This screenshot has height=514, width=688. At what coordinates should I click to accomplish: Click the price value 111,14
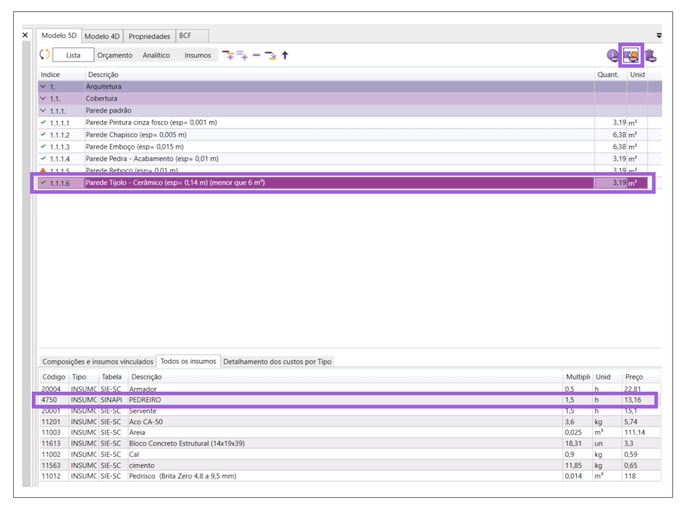[x=634, y=432]
